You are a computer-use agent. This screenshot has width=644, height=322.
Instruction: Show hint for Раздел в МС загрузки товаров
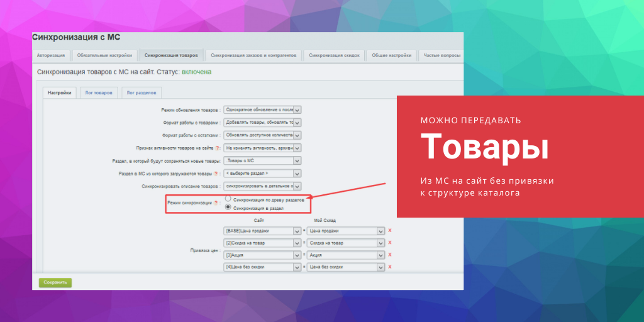pos(216,174)
